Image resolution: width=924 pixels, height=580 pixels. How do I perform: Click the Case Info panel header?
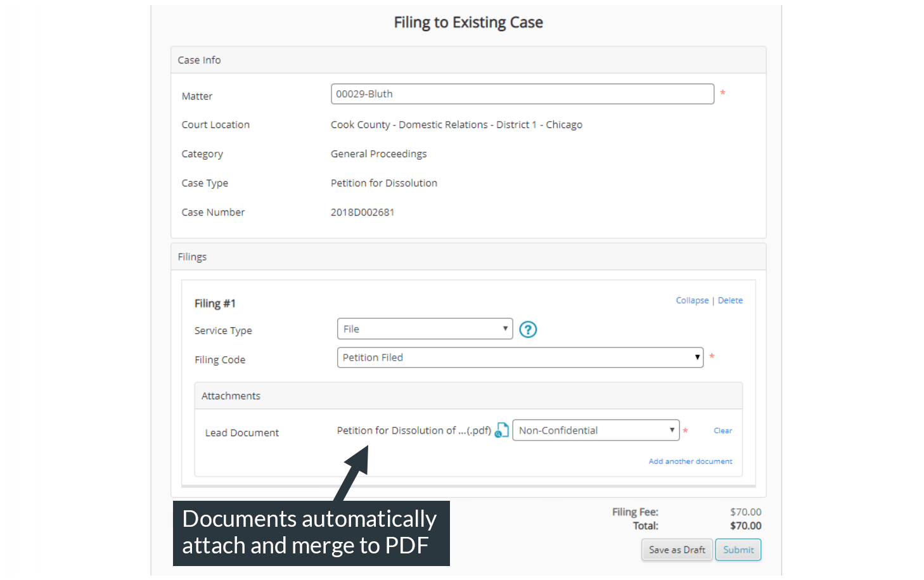coord(468,60)
